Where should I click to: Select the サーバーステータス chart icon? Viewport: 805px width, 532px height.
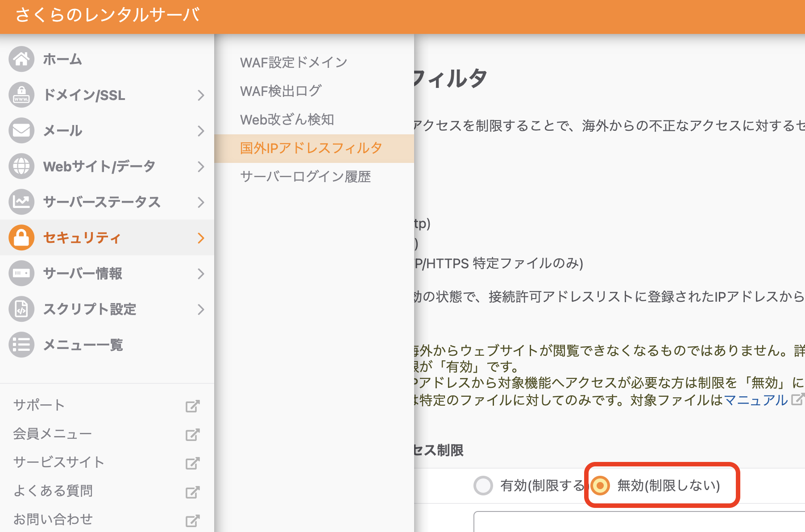21,202
